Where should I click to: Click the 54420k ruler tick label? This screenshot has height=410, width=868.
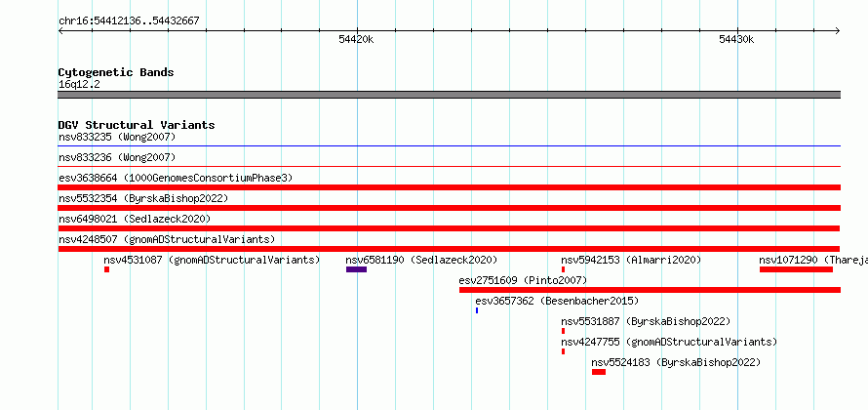pyautogui.click(x=357, y=39)
